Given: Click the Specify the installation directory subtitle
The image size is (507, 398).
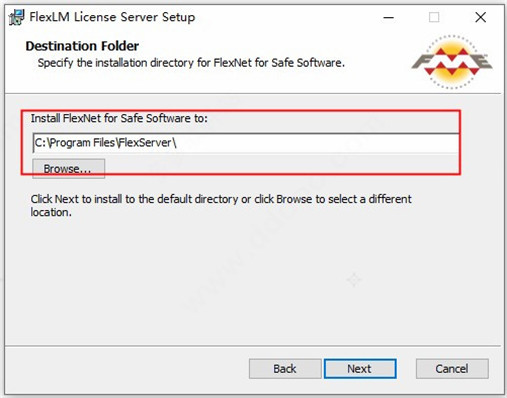Looking at the screenshot, I should coord(191,63).
